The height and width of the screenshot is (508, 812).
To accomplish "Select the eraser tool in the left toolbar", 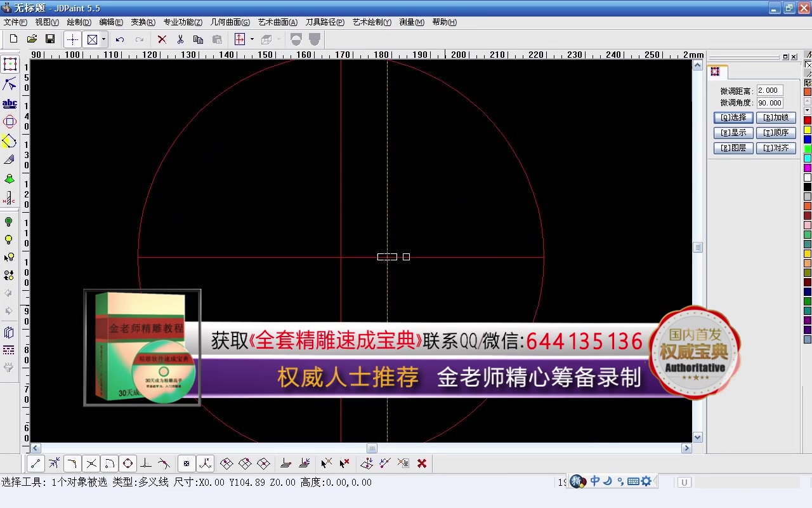I will (x=10, y=160).
